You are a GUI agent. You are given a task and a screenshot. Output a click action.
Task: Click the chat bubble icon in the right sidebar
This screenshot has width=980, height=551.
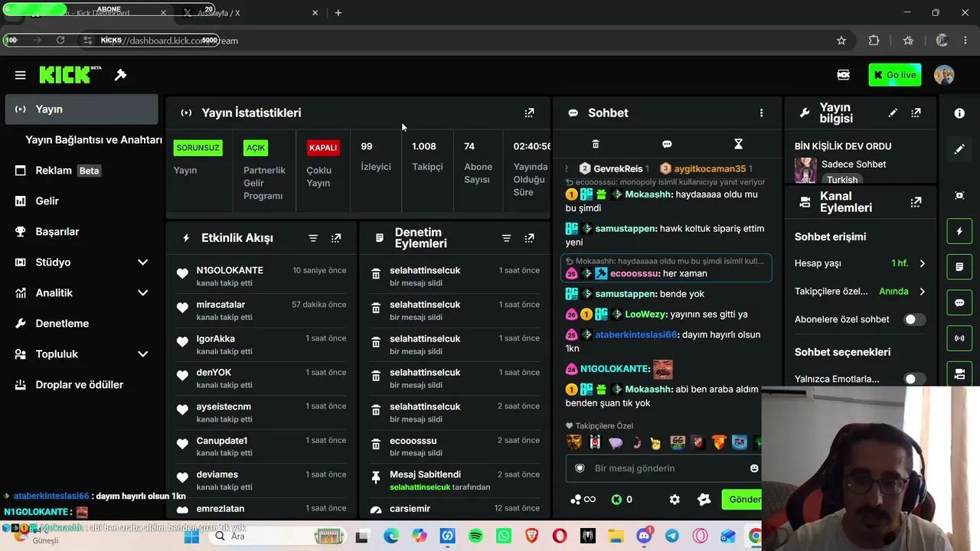[x=959, y=302]
